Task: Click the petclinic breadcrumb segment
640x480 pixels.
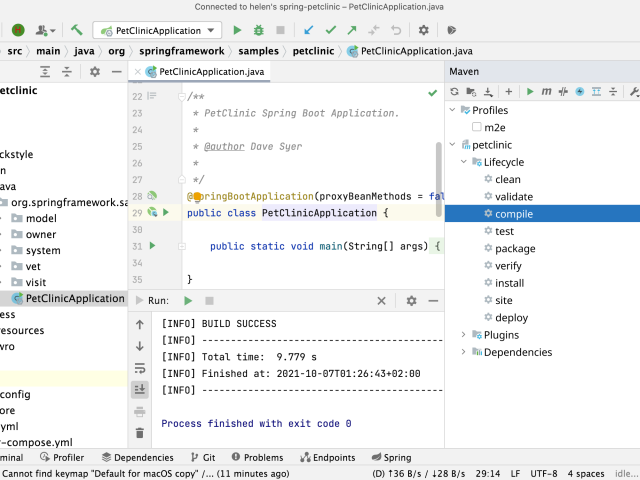Action: [313, 51]
